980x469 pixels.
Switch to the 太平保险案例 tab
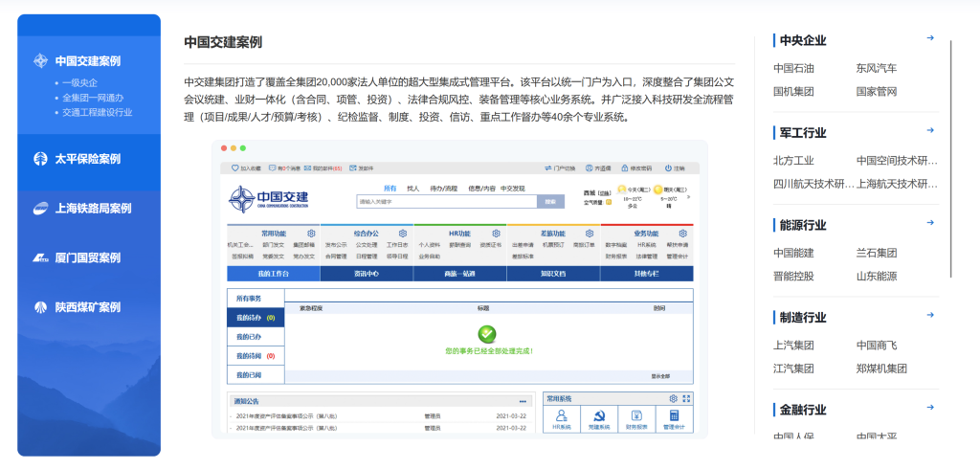coord(88,159)
